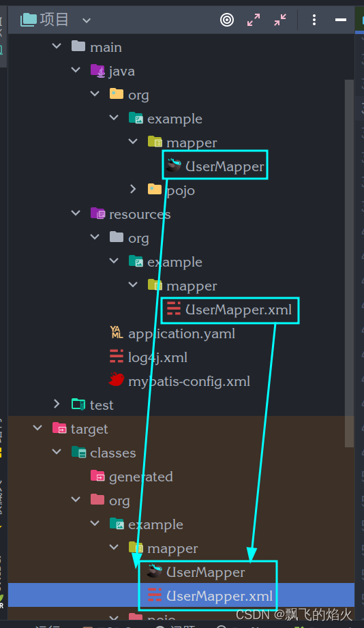Click the 项目 panel title label

point(54,19)
